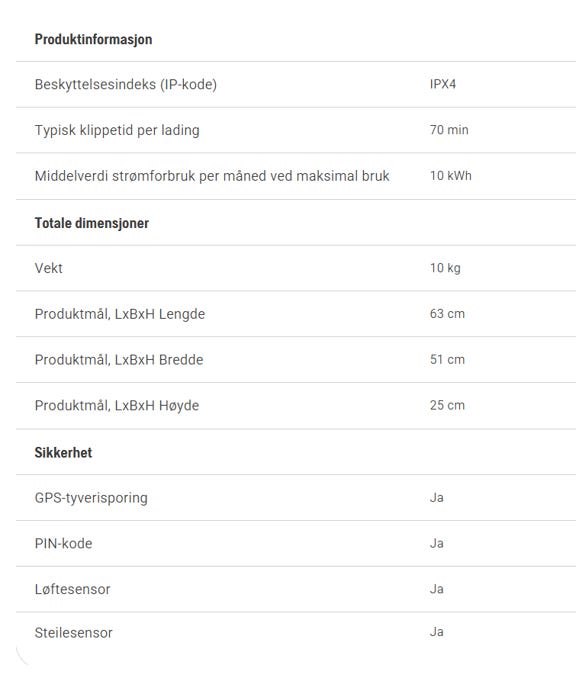
Task: Select the Vekt row label
Action: pyautogui.click(x=48, y=268)
